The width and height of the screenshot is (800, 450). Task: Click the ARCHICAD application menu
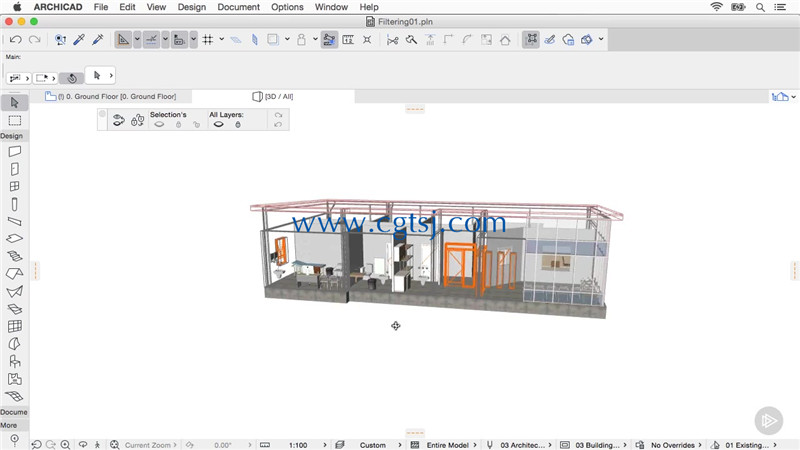point(58,7)
